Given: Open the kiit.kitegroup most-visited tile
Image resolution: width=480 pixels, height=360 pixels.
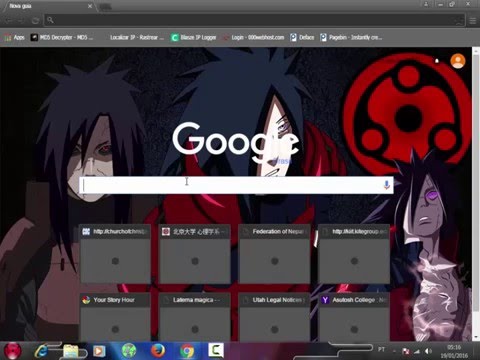Looking at the screenshot, I should [x=354, y=254].
